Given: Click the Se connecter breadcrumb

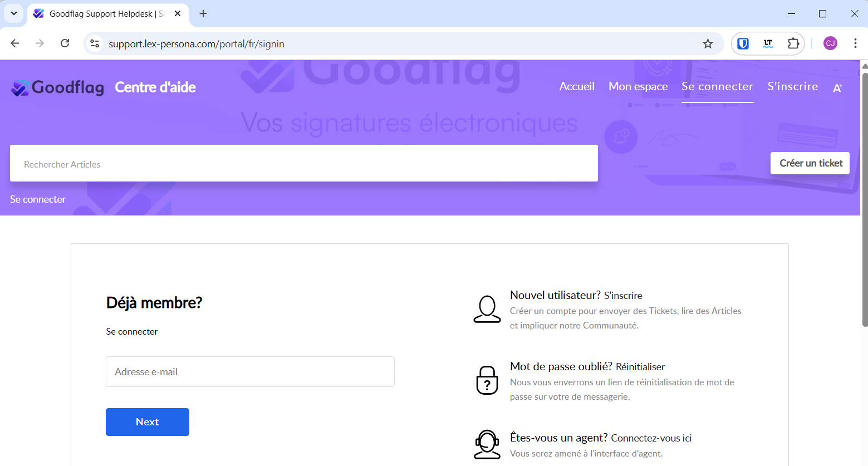Looking at the screenshot, I should point(38,199).
